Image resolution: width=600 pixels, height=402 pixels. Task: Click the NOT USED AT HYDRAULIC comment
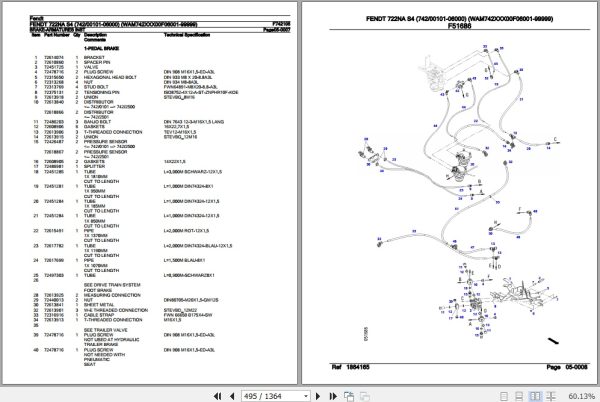(x=111, y=340)
